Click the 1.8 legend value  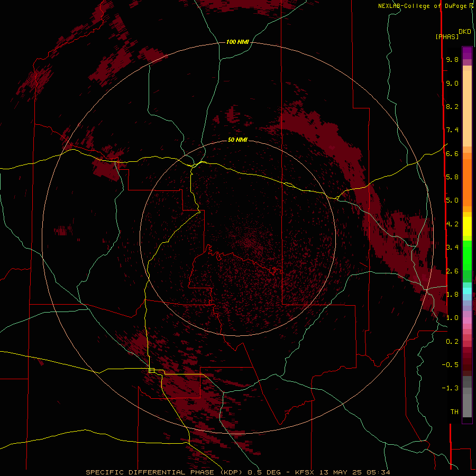click(452, 295)
